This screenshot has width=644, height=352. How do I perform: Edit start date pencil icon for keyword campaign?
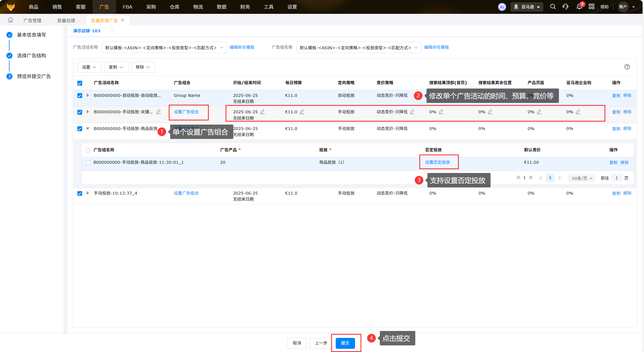pos(262,112)
